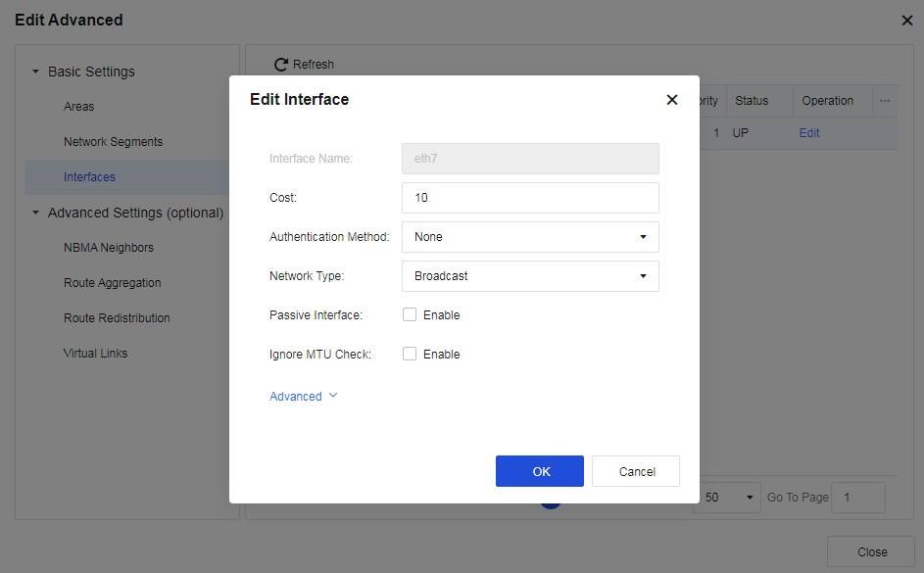Open the Network Type dropdown

coord(530,276)
